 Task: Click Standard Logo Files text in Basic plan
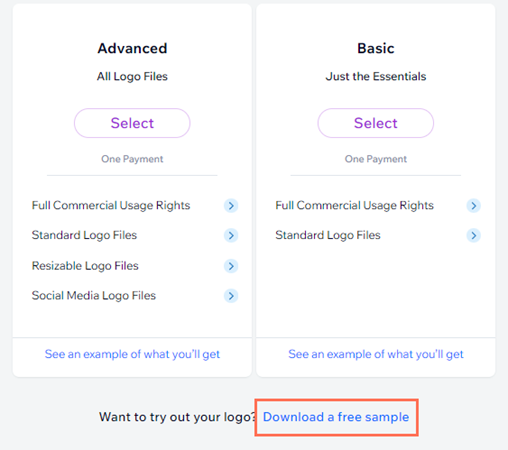pos(328,235)
